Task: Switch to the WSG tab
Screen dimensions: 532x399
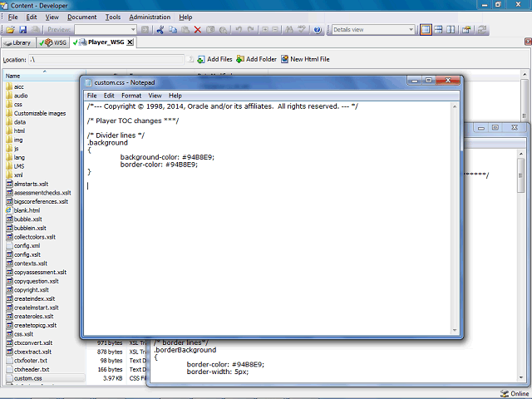Action: pyautogui.click(x=53, y=42)
